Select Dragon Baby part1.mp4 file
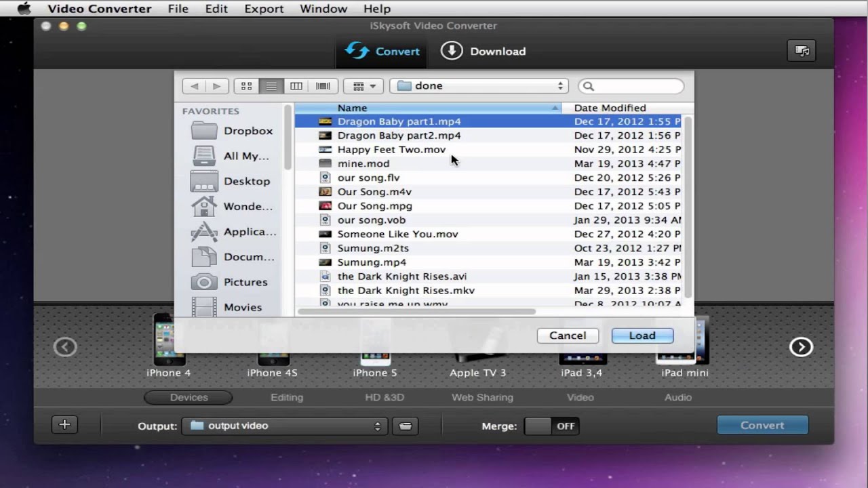This screenshot has height=488, width=868. (488, 121)
